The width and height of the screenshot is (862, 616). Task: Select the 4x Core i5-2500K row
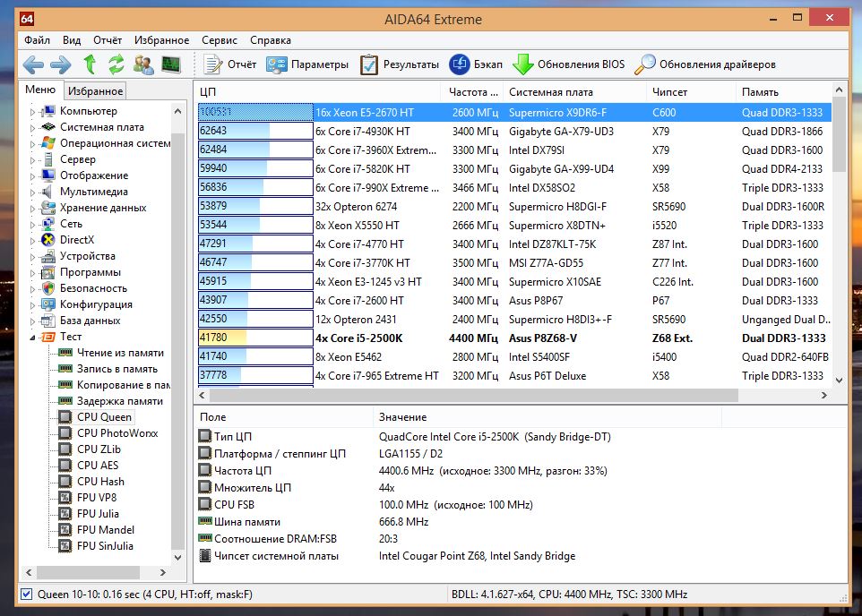point(514,338)
